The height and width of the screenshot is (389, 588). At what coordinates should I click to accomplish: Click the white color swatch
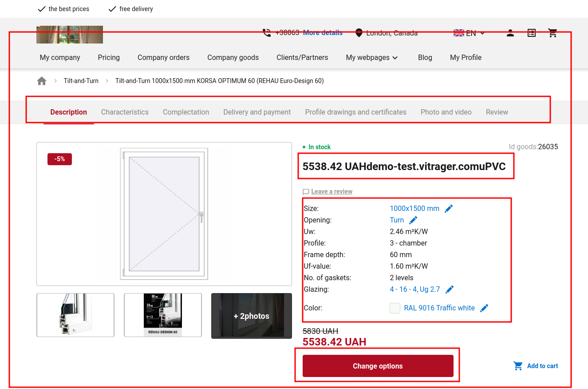[395, 308]
